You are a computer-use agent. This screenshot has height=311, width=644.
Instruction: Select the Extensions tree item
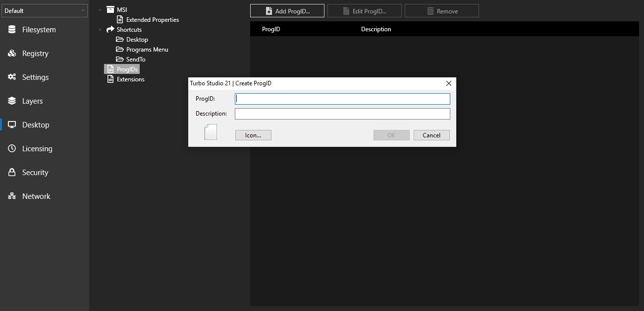[x=131, y=79]
